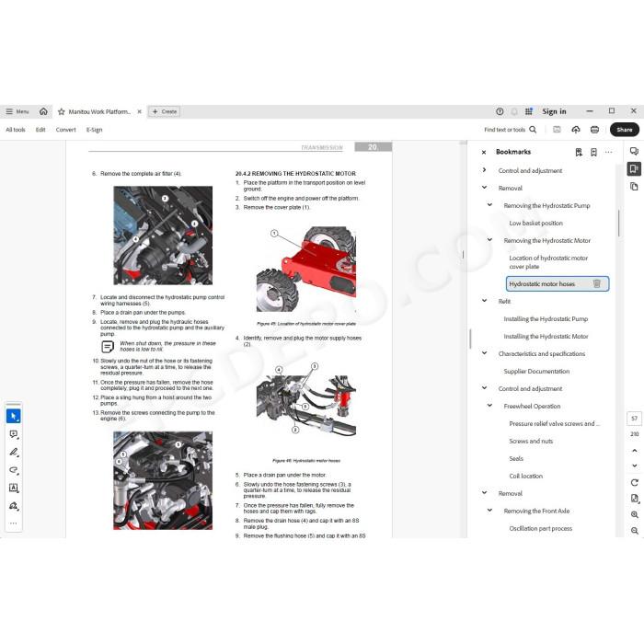Click the save file icon
The width and height of the screenshot is (644, 644).
[x=557, y=130]
